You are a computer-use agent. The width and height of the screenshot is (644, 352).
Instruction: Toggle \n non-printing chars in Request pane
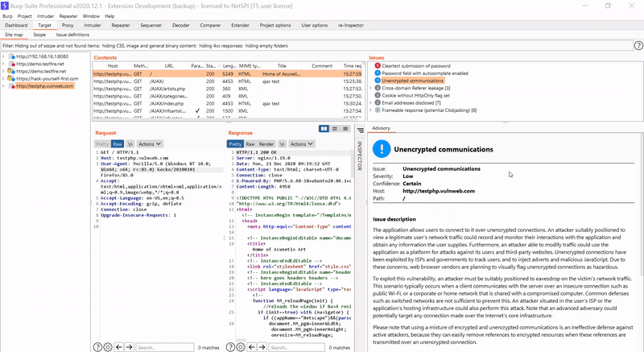click(130, 143)
